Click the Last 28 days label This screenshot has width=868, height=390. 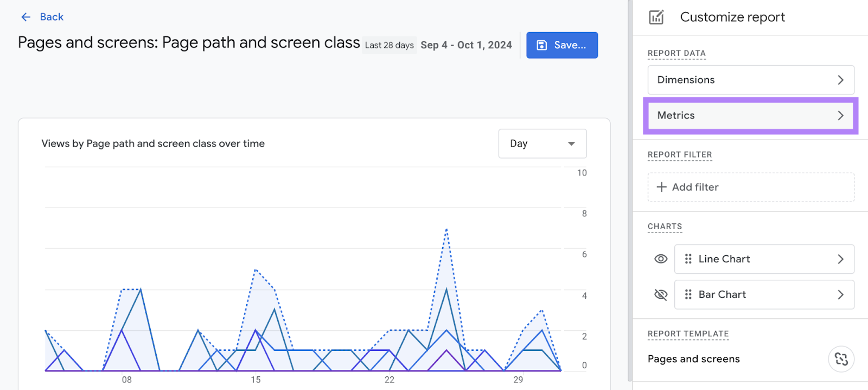(390, 45)
